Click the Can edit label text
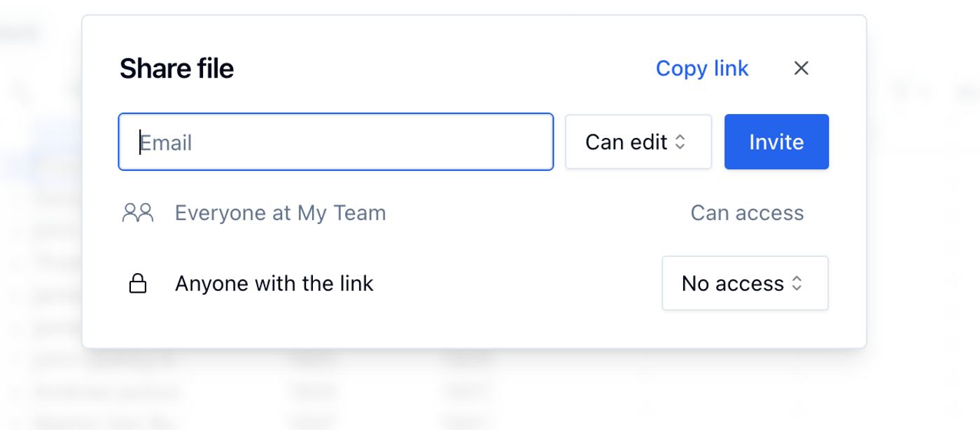Viewport: 980px width, 430px height. tap(626, 142)
